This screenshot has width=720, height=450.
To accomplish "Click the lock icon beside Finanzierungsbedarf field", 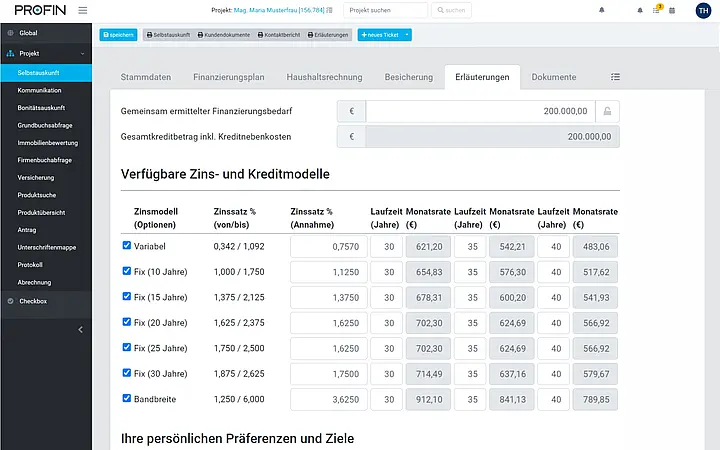I will tap(607, 111).
